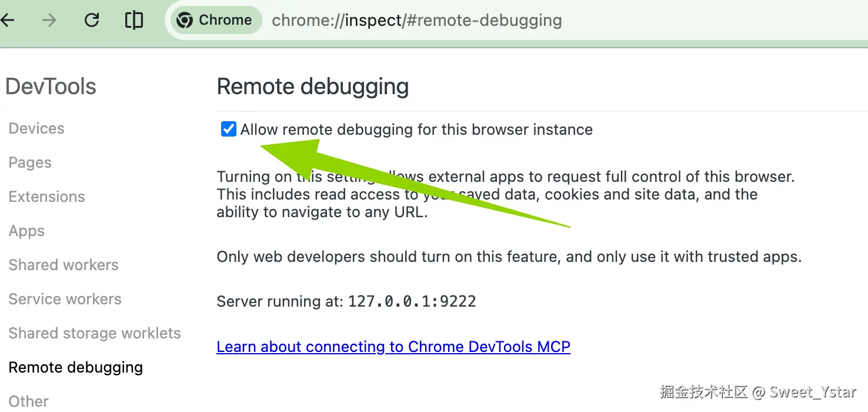
Task: Go to the Extensions section
Action: [x=46, y=197]
